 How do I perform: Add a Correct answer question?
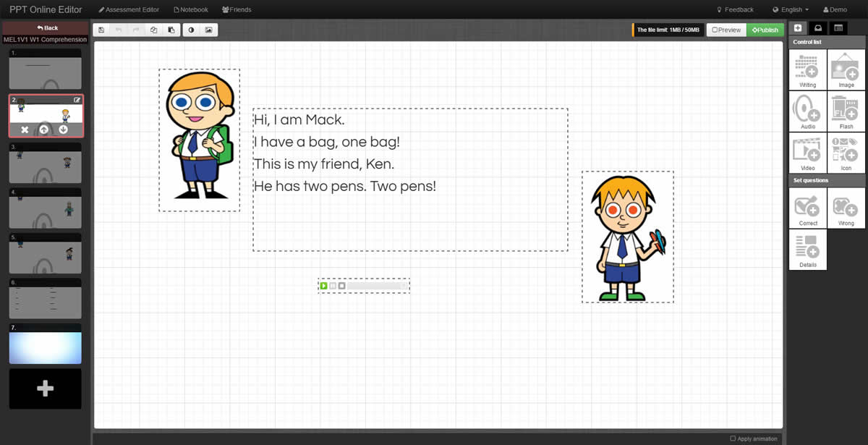807,210
